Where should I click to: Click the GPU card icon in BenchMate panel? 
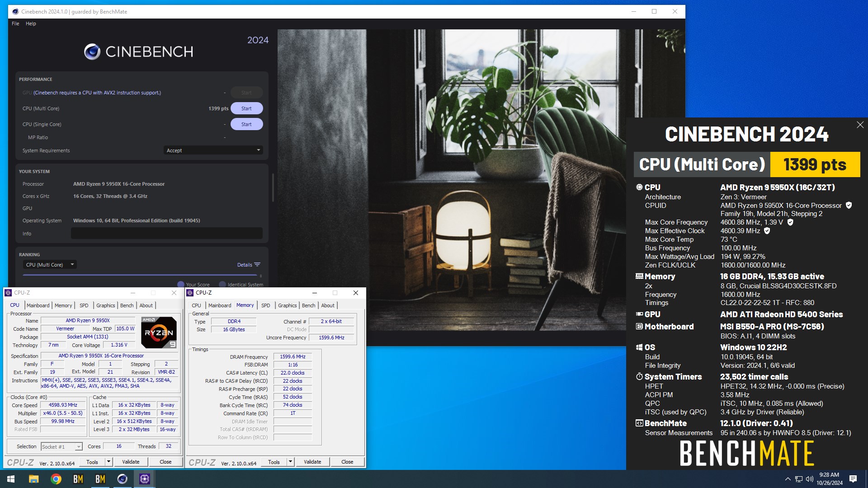[x=639, y=314]
